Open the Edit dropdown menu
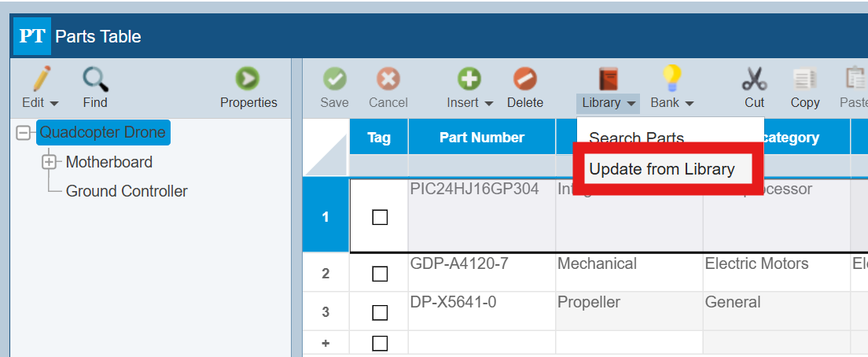 coord(40,102)
